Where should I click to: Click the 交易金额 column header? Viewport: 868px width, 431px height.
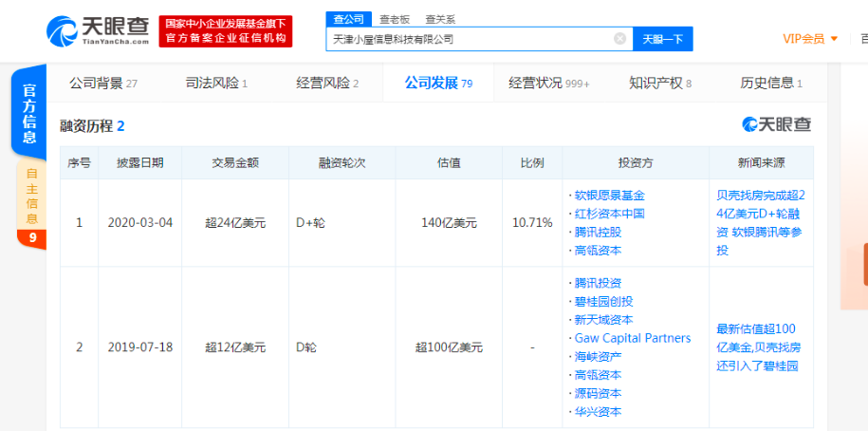(235, 163)
